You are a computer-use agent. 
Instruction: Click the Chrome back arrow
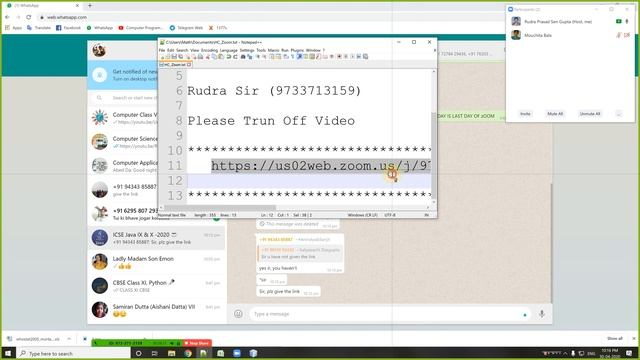click(7, 17)
